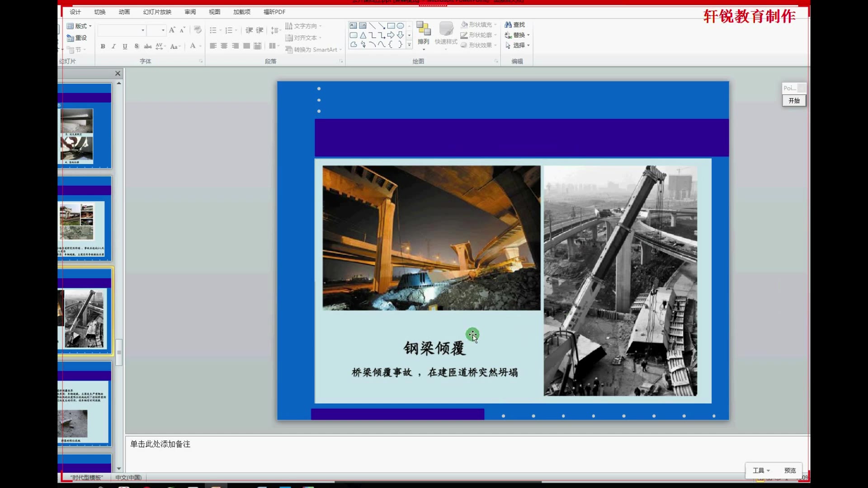The width and height of the screenshot is (868, 488).
Task: Select the Elbow Arrow Connector shape
Action: 382,35
